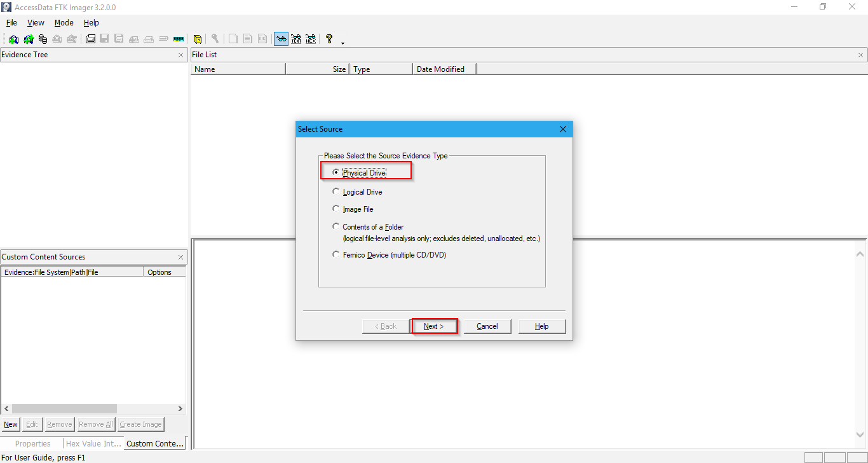Viewport: 868px width, 463px height.
Task: Click the Remove All button
Action: click(x=96, y=424)
